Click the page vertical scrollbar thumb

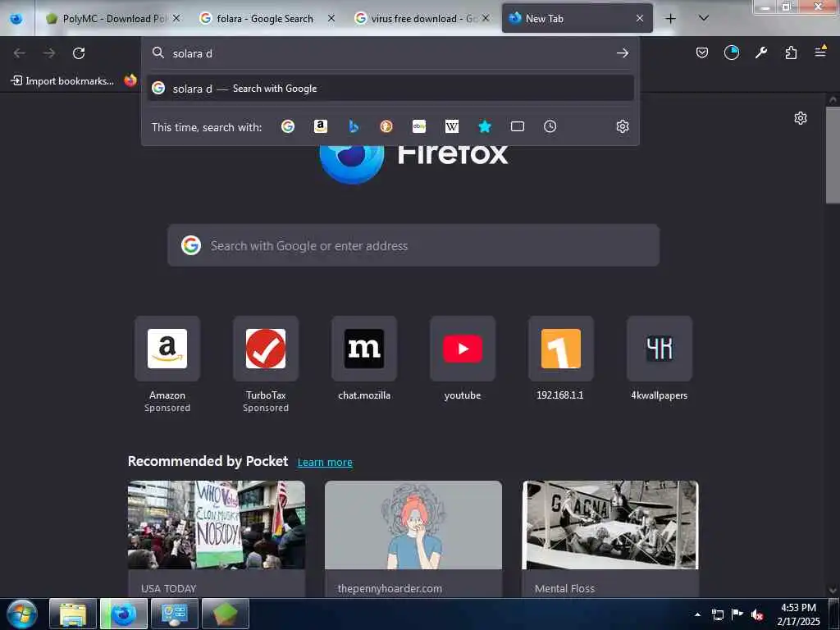833,155
